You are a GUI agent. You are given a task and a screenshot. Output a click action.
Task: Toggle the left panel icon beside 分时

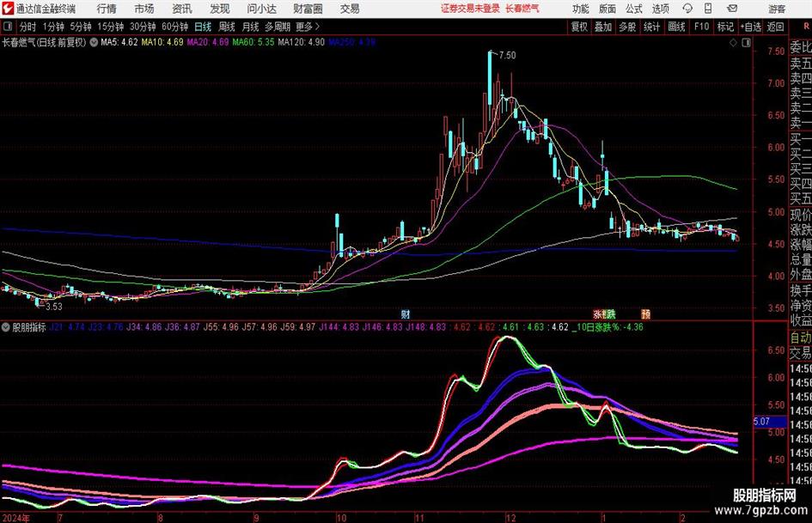7,27
